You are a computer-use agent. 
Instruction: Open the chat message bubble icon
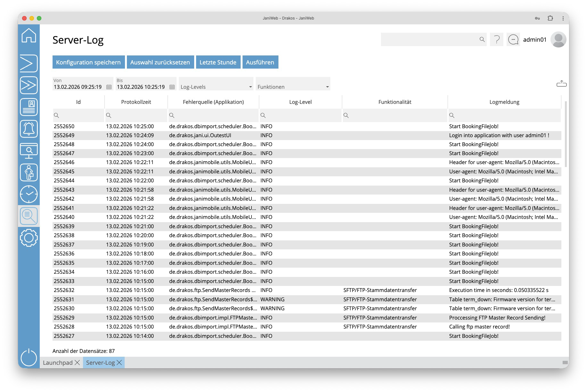pyautogui.click(x=513, y=40)
